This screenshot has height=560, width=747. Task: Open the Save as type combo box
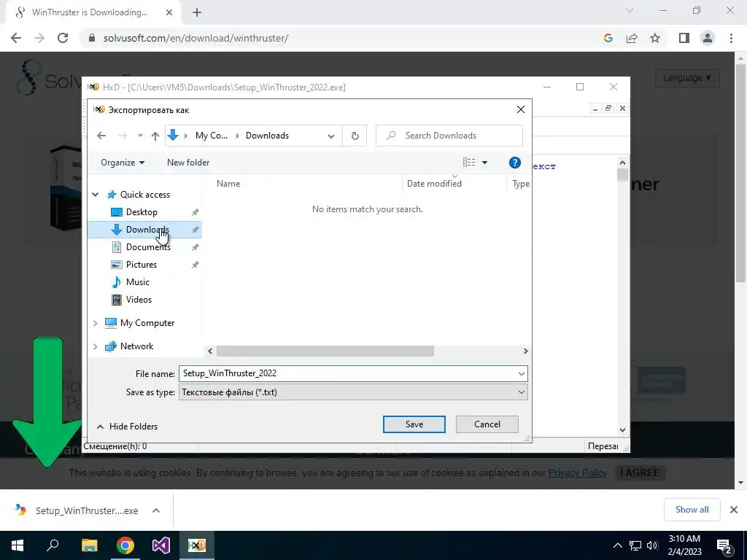tap(353, 392)
